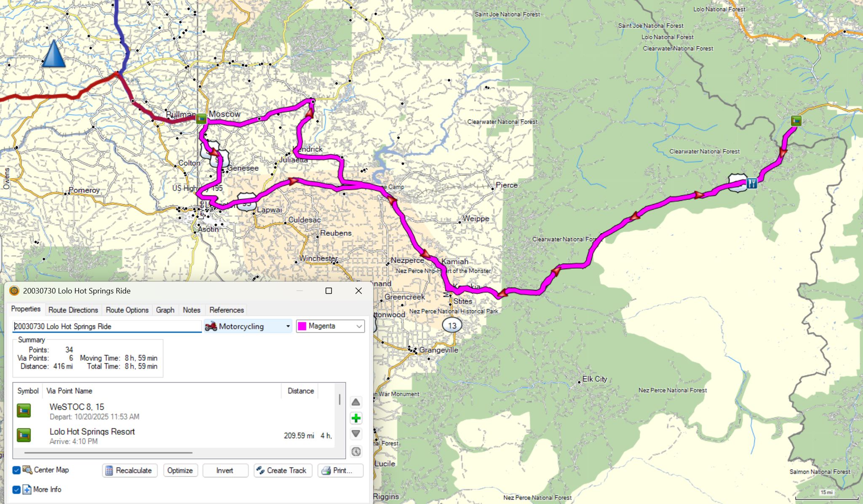The width and height of the screenshot is (863, 504).
Task: Open the Route Options tab
Action: [x=127, y=310]
